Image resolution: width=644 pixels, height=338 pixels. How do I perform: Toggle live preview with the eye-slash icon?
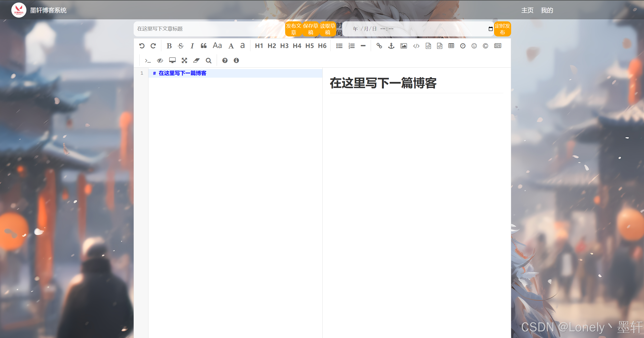[160, 60]
